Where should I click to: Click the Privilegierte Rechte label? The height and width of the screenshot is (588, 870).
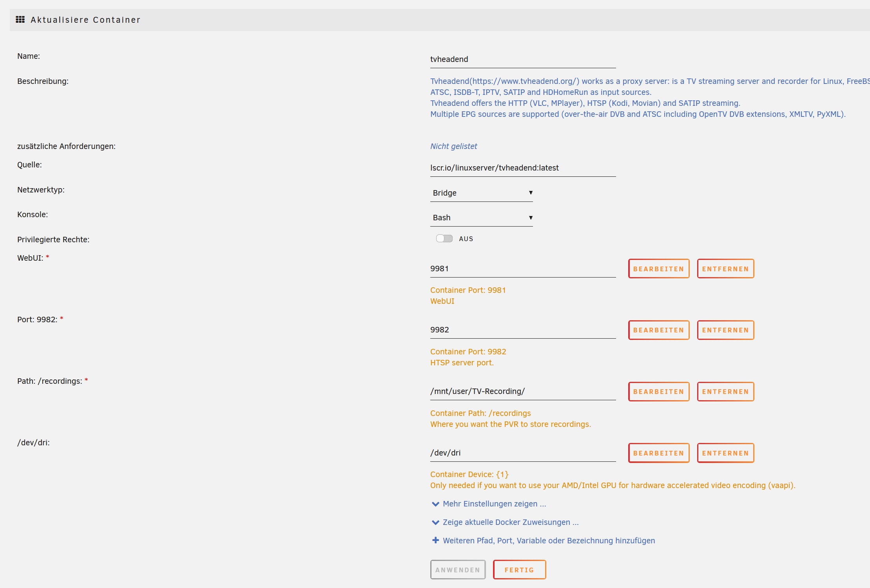click(x=53, y=240)
